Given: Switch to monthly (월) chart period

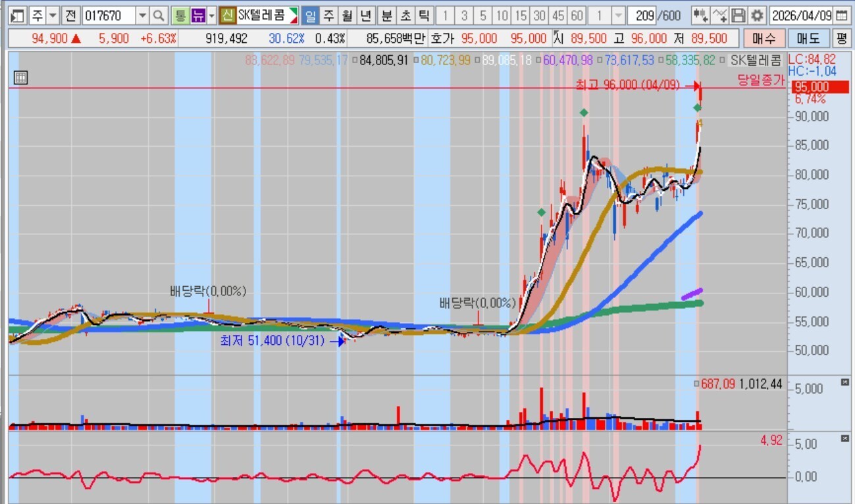Looking at the screenshot, I should [x=347, y=15].
